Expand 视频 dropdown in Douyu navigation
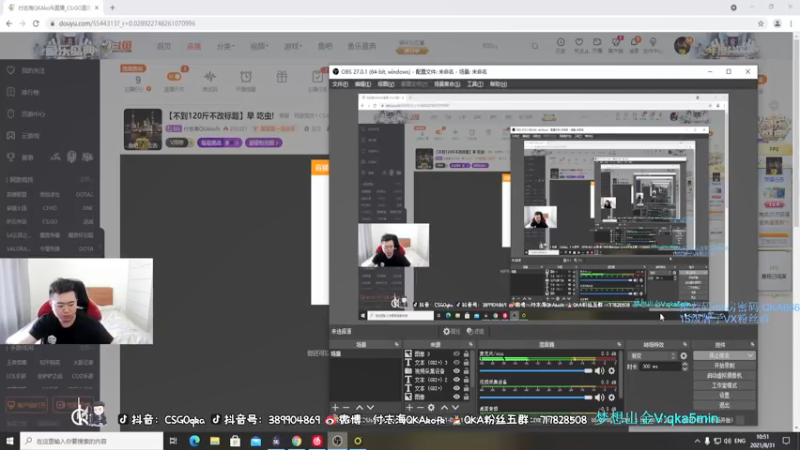Viewport: 800px width, 450px height. coord(259,46)
